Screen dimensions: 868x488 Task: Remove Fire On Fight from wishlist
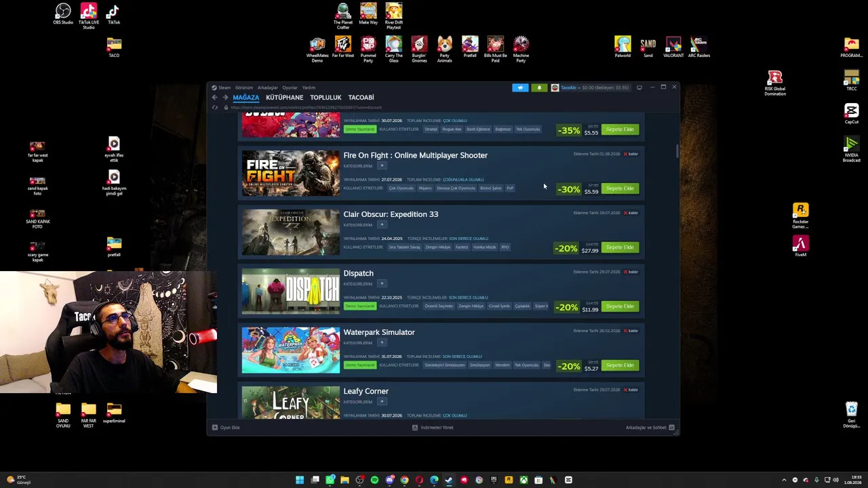(631, 154)
